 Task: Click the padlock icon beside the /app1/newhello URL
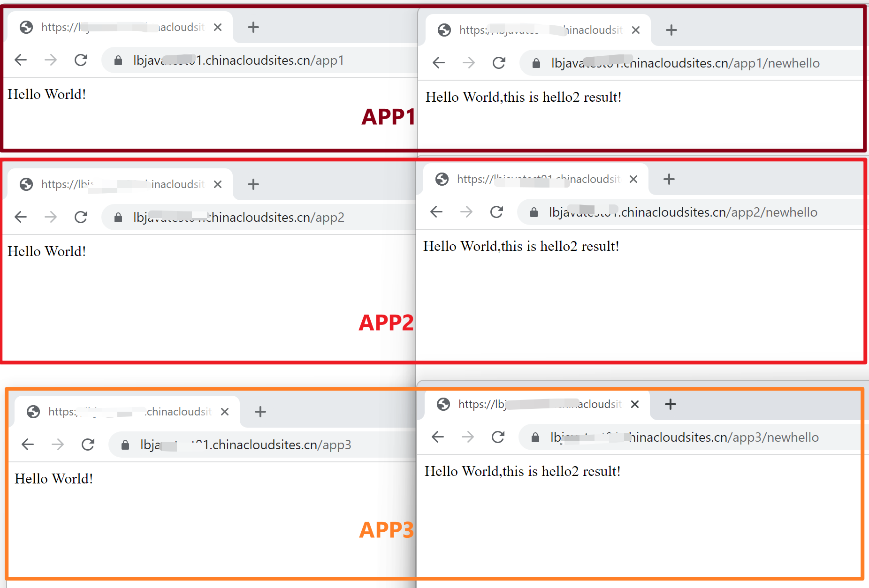[x=536, y=63]
